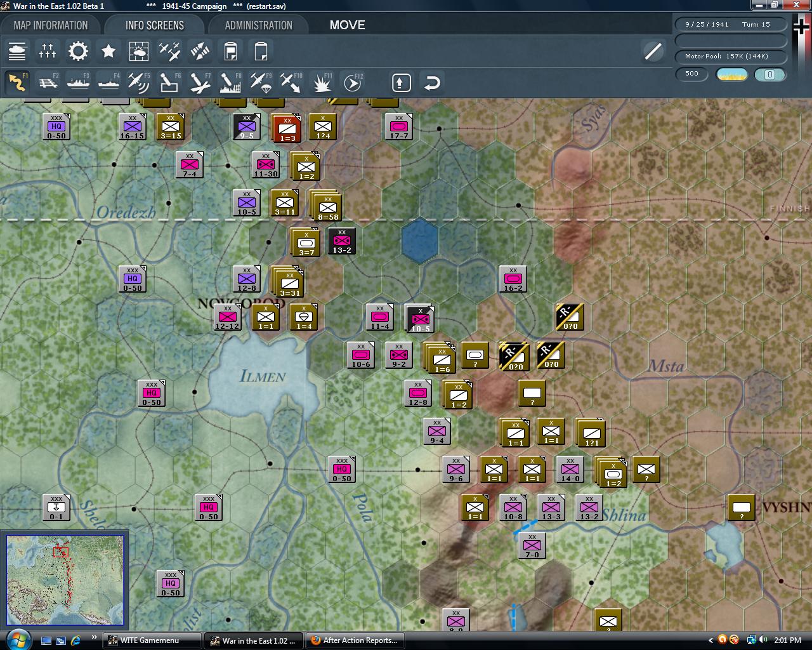
Task: Select the 0-1 white HQ counter
Action: (56, 508)
